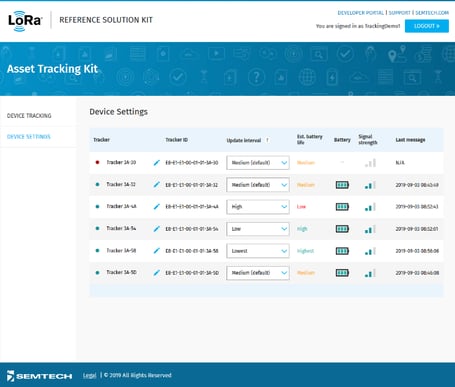The image size is (455, 387).
Task: Click battery icon in Tracker 3A-32 row
Action: click(342, 185)
